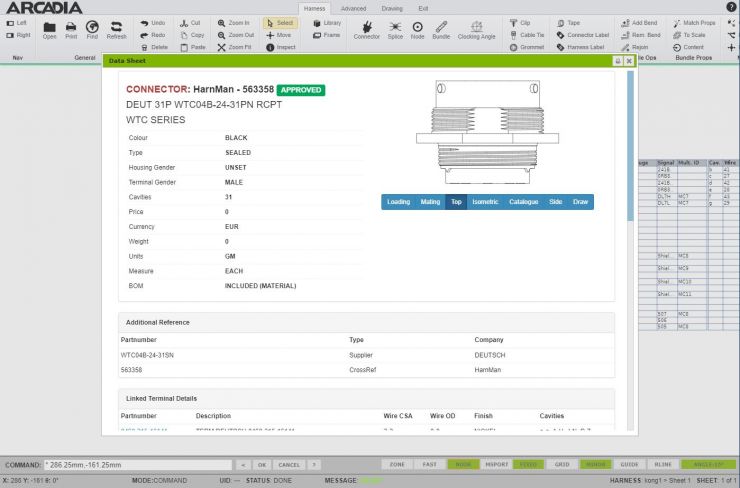Click the Content tool
Screen dimensions: 740x488
[688, 47]
